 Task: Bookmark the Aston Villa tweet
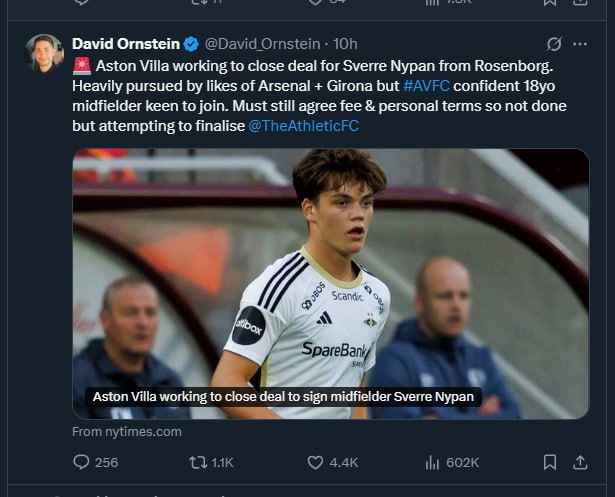pyautogui.click(x=550, y=462)
